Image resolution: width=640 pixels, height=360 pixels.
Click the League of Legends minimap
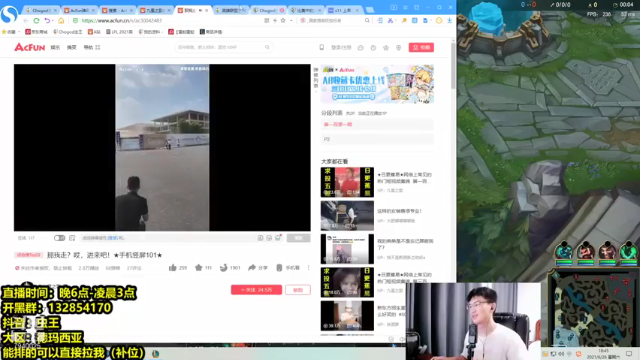click(x=592, y=310)
